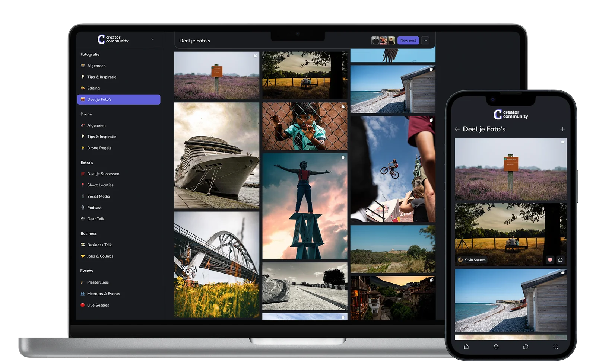Open the child behind fence photo
Image resolution: width=596 pixels, height=364 pixels.
pyautogui.click(x=305, y=127)
